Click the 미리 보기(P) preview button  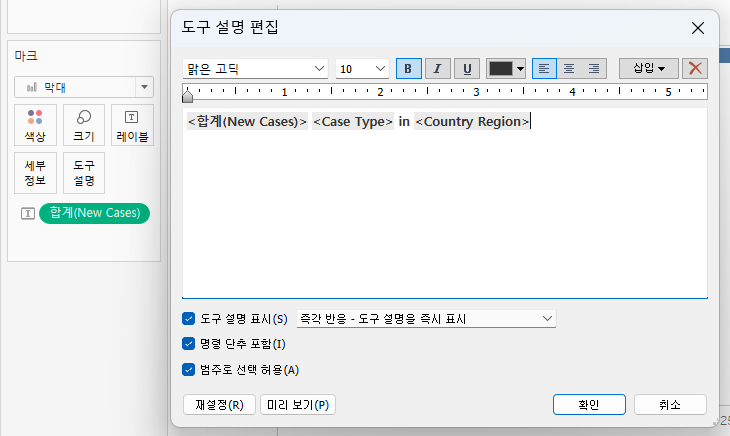(298, 405)
